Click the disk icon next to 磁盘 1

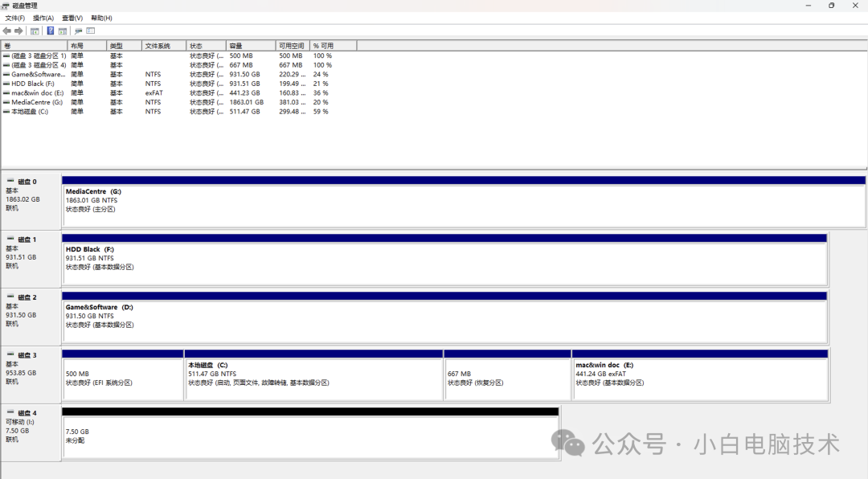tap(10, 239)
